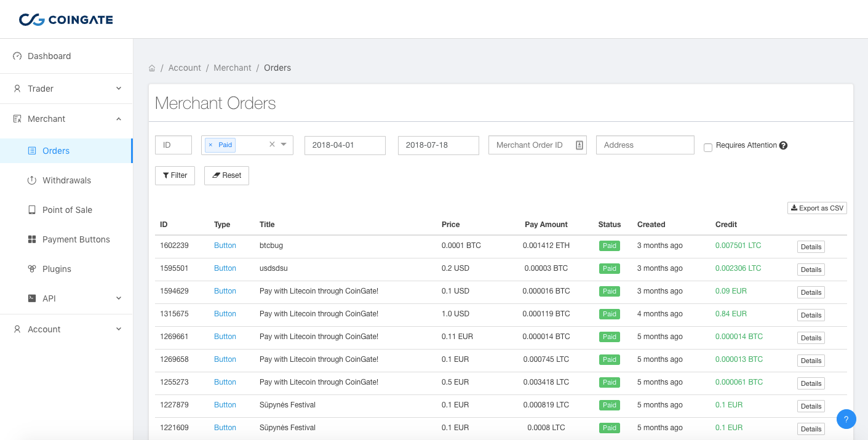Enable the Requires Attention checkbox
The height and width of the screenshot is (440, 868).
click(708, 148)
